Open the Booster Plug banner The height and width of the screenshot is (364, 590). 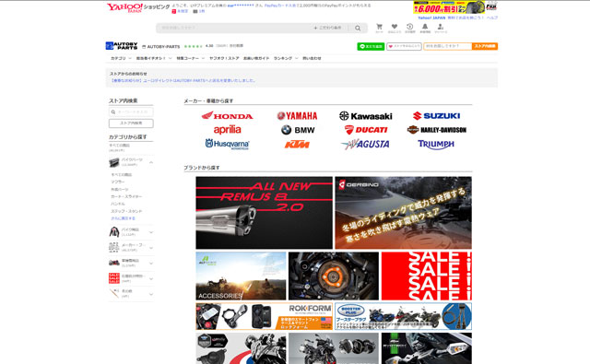pyautogui.click(x=404, y=316)
